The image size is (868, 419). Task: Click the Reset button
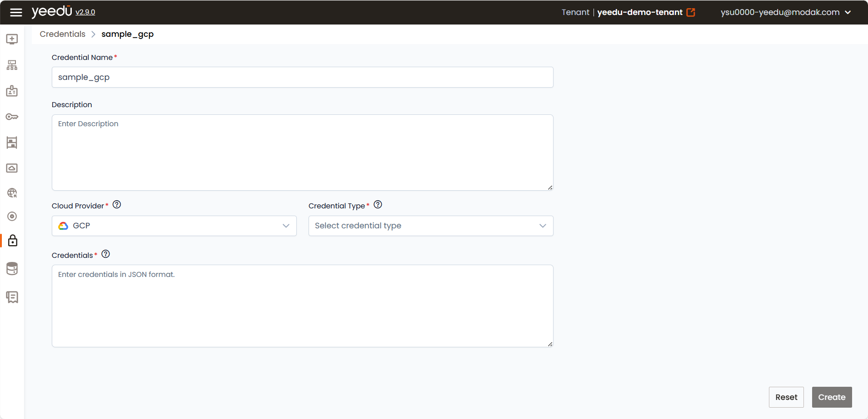pos(786,397)
